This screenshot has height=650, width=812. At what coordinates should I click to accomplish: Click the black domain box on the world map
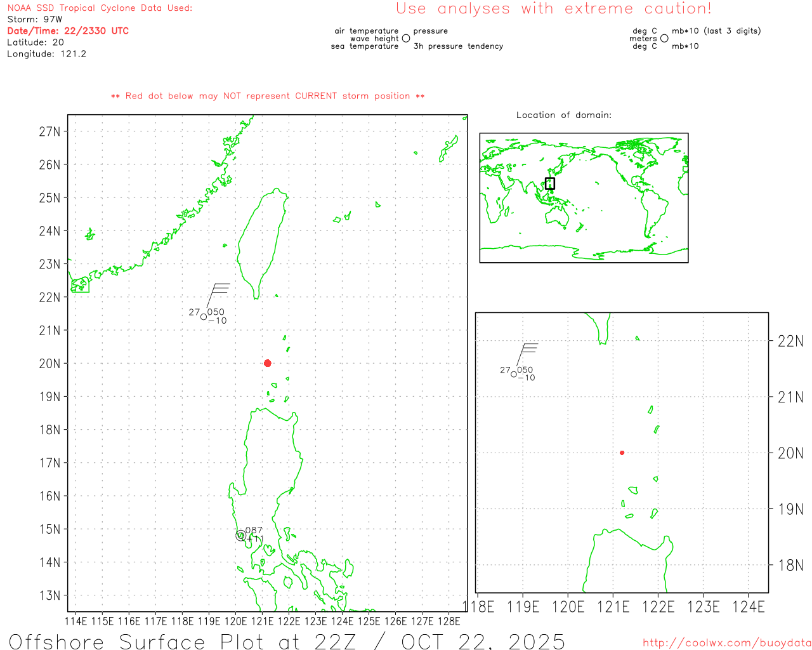pos(550,183)
